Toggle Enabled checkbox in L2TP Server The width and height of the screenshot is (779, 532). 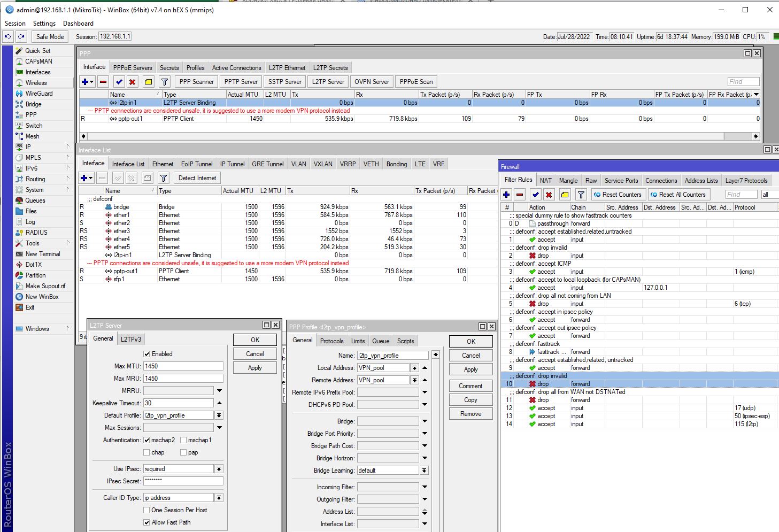pyautogui.click(x=146, y=354)
